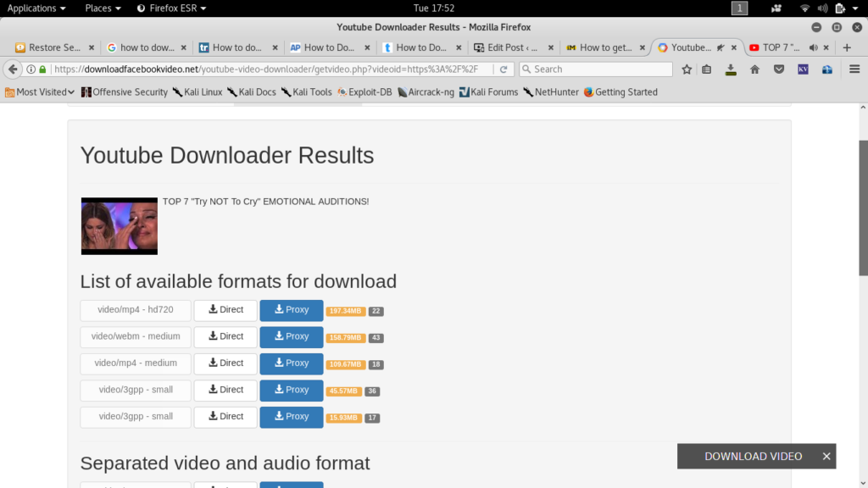The image size is (868, 488).
Task: Open the Firefox home page icon
Action: (754, 69)
